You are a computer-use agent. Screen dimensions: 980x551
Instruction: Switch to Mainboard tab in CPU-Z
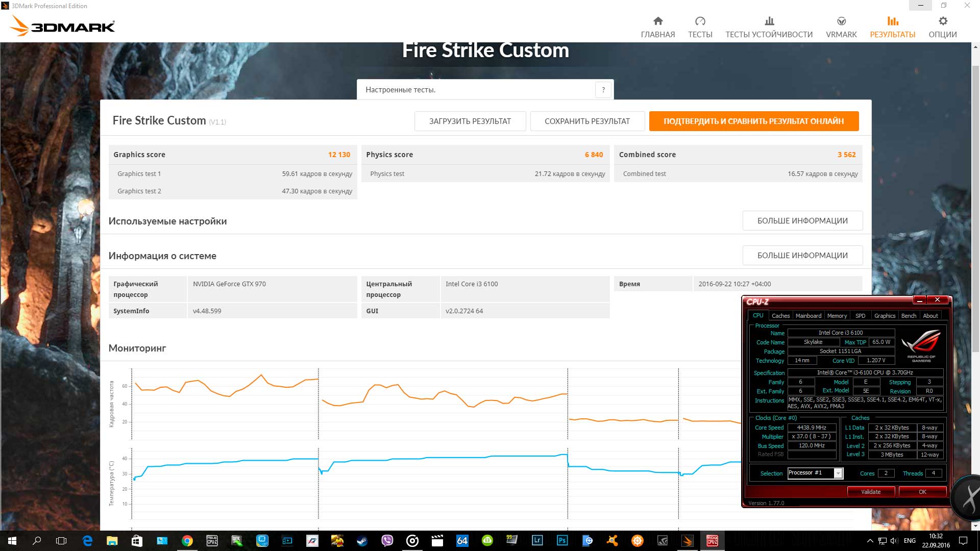(808, 316)
